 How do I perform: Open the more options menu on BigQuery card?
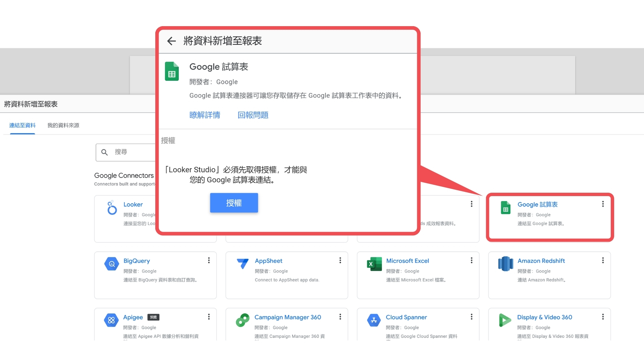(209, 260)
